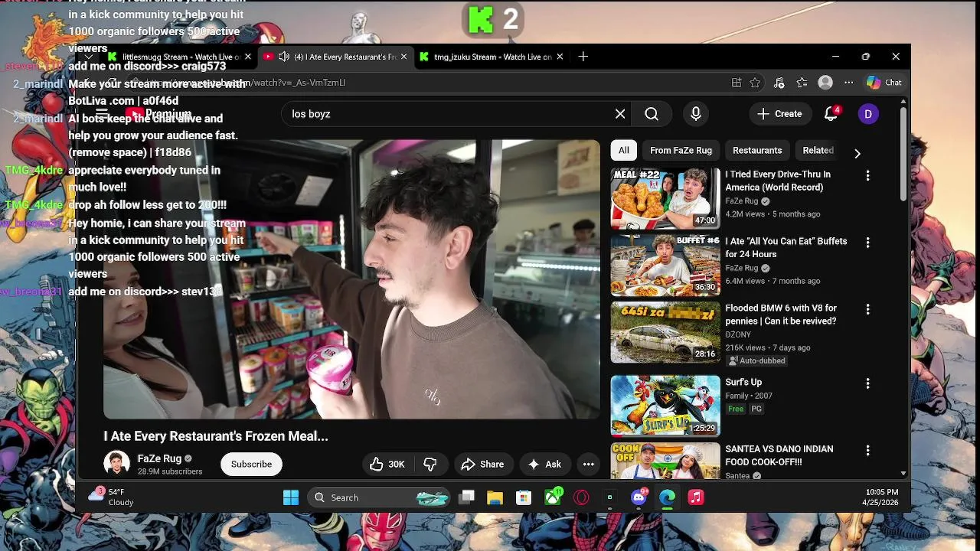This screenshot has height=551, width=980.
Task: Open Microsoft Store from taskbar
Action: (524, 497)
